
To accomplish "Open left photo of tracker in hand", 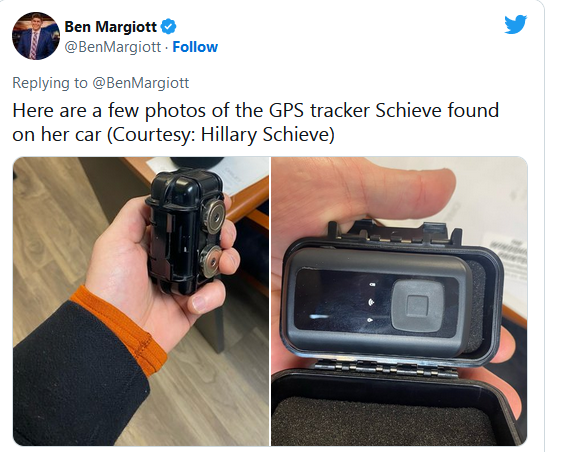I will pyautogui.click(x=141, y=301).
